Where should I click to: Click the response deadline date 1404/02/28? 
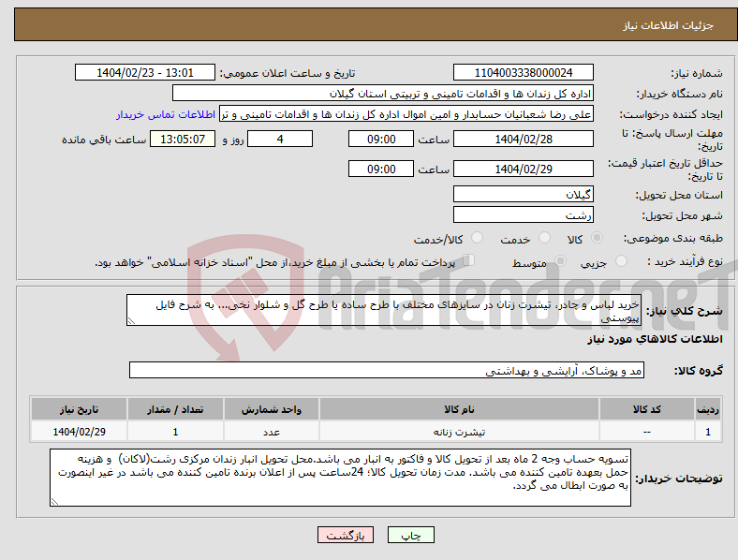point(524,139)
